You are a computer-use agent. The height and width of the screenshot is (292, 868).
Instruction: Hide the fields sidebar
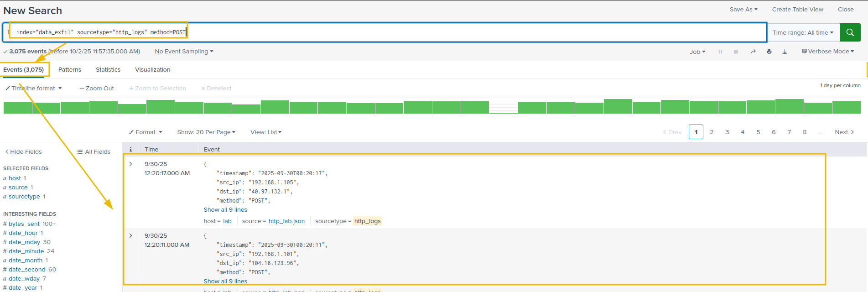[x=23, y=151]
